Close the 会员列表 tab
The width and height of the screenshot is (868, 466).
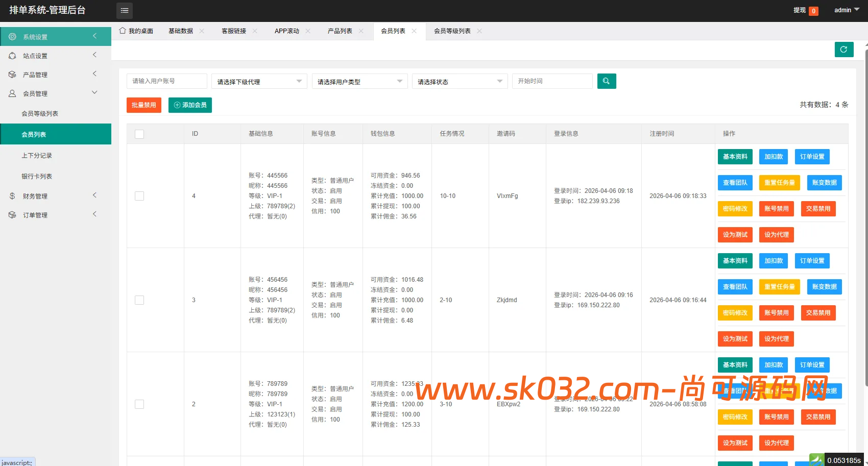click(414, 31)
